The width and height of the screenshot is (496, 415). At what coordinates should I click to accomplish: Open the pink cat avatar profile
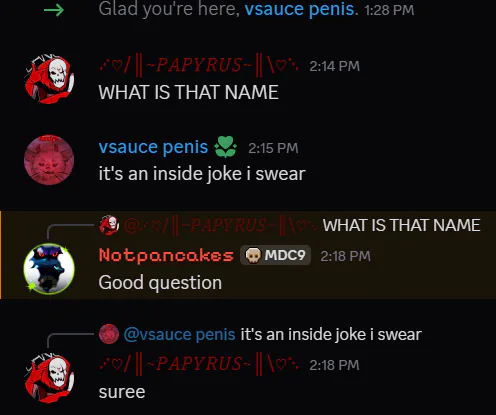point(49,160)
